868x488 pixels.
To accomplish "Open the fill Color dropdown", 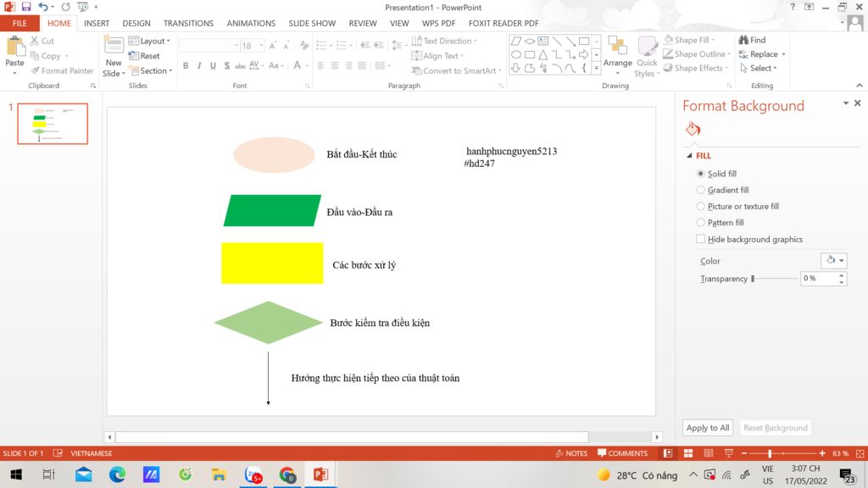I will pyautogui.click(x=833, y=261).
